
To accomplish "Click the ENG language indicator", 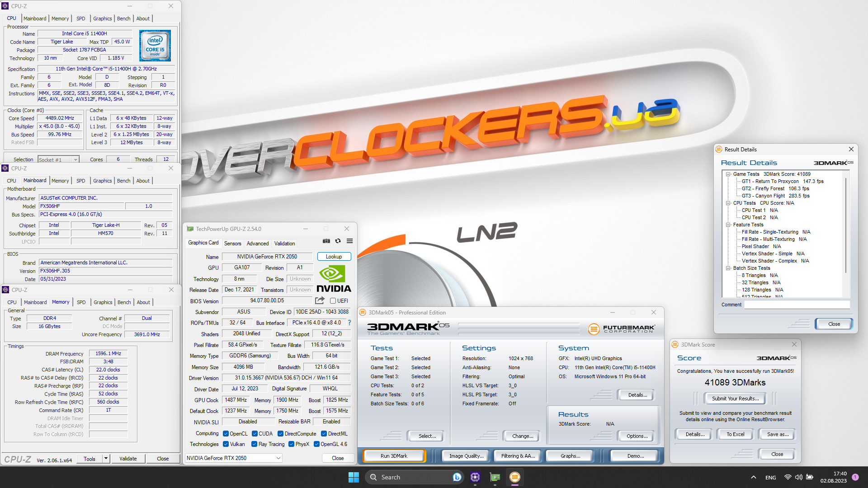I will point(771,478).
